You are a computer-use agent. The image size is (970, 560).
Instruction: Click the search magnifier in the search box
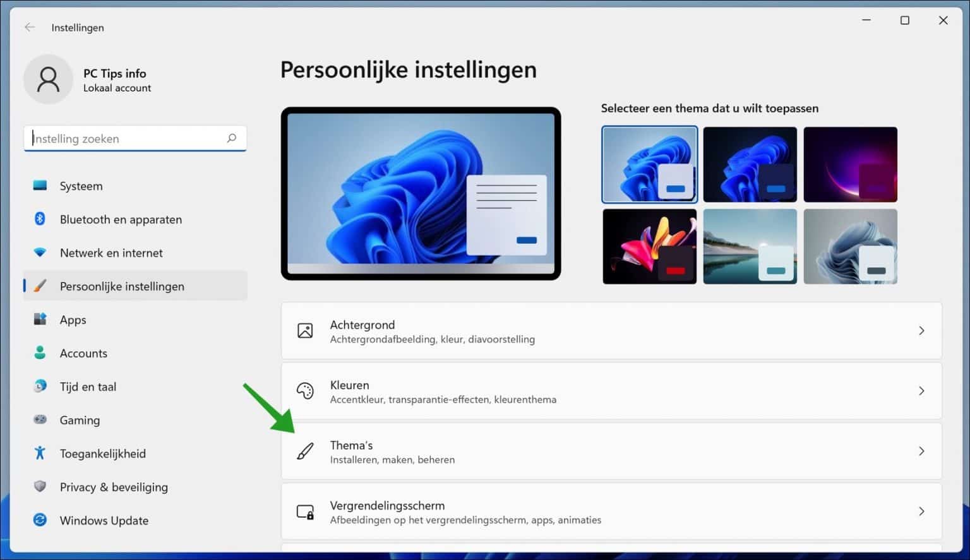point(232,138)
